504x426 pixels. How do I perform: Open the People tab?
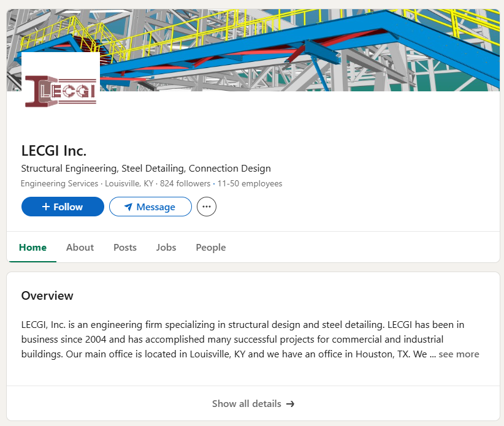pyautogui.click(x=211, y=248)
